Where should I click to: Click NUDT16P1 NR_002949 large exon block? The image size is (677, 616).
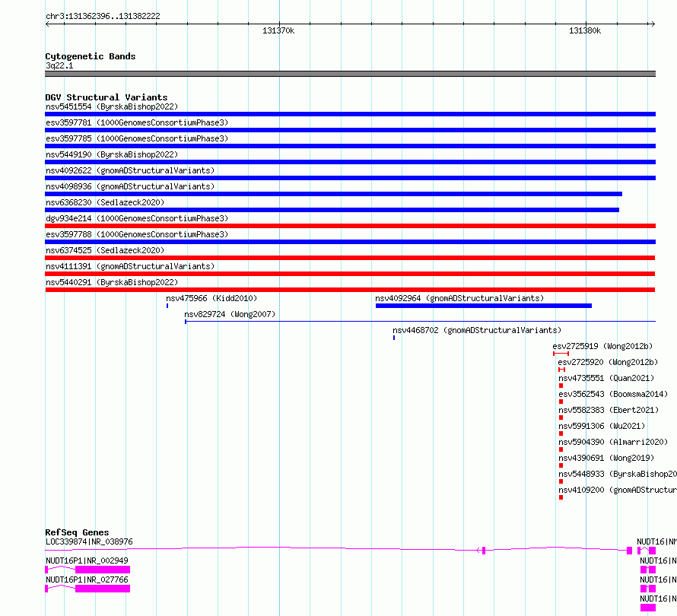coord(103,570)
